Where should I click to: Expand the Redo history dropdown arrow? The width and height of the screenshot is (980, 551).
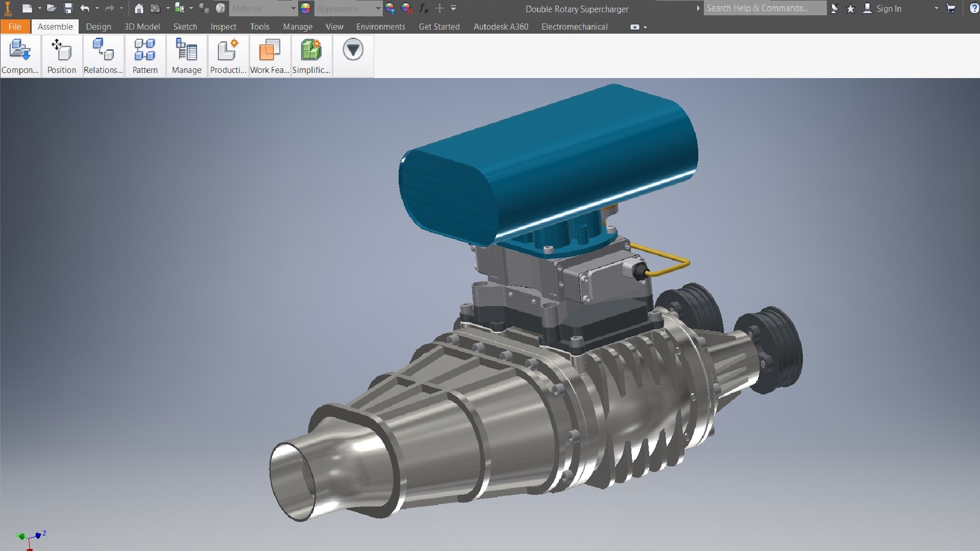click(121, 8)
